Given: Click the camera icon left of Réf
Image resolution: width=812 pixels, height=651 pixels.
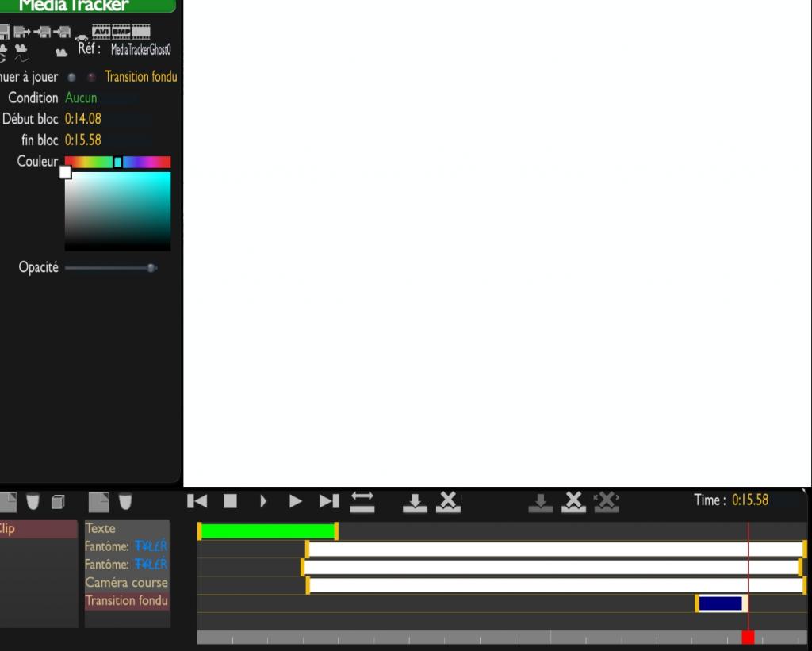Looking at the screenshot, I should click(x=62, y=52).
